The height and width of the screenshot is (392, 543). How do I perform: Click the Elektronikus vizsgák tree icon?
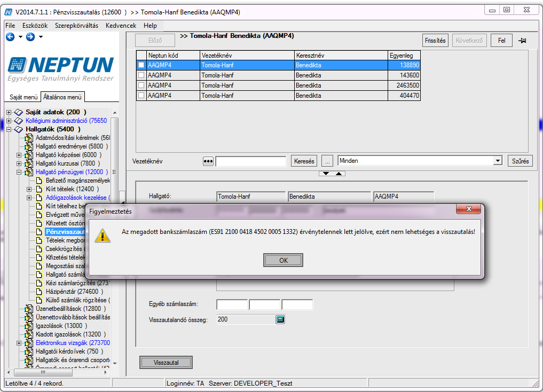[x=29, y=343]
